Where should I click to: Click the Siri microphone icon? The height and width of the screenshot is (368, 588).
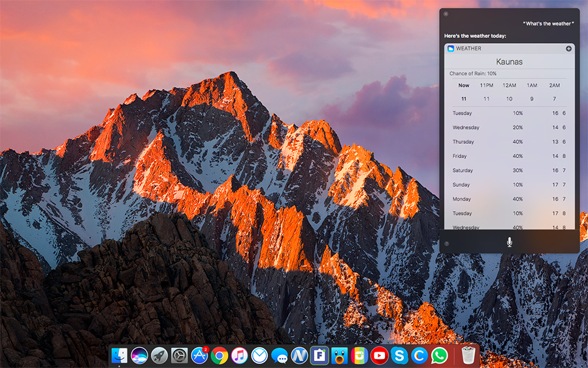point(509,243)
